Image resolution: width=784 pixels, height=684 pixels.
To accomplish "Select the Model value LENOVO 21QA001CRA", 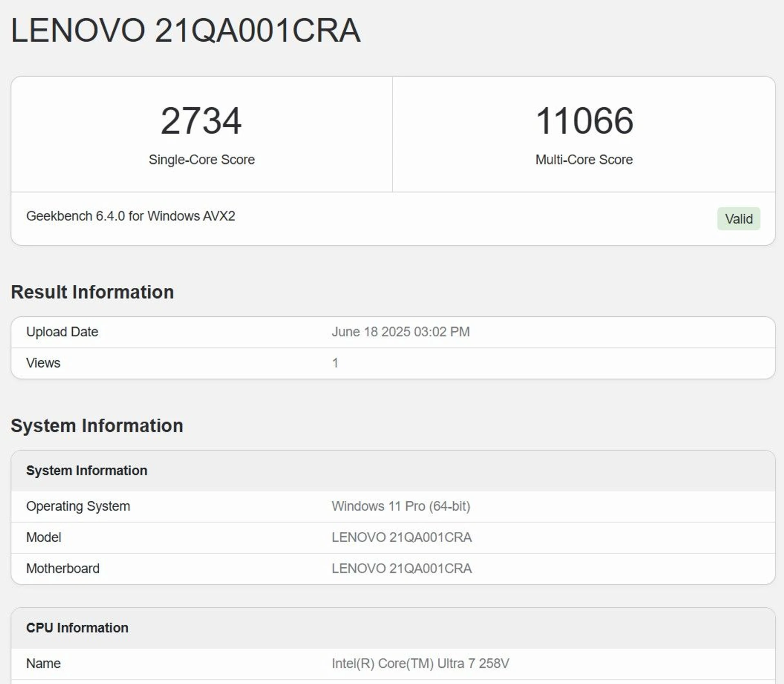I will [x=402, y=537].
